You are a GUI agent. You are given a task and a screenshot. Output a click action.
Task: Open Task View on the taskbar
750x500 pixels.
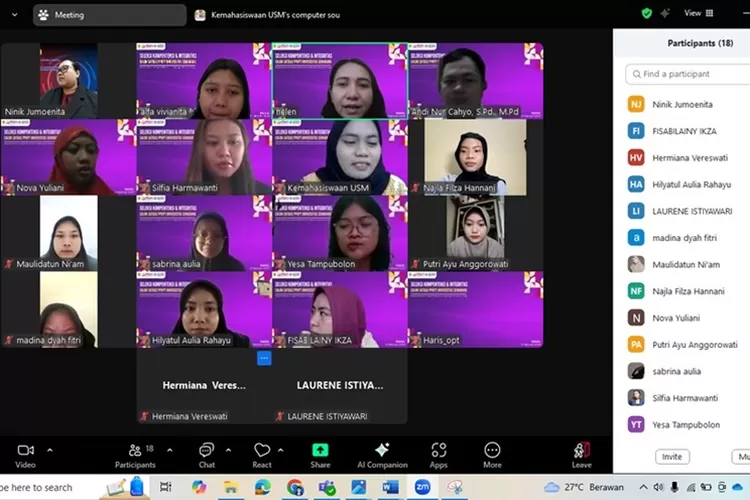coord(165,488)
